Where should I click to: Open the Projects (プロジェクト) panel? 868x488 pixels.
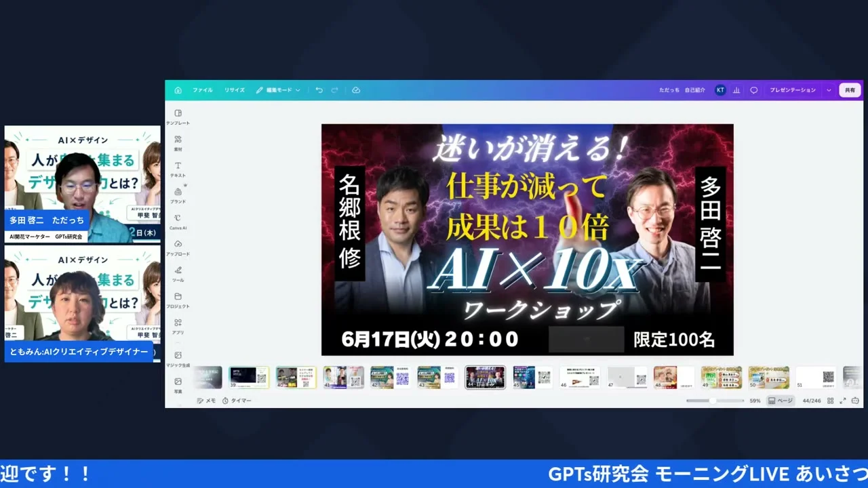(x=178, y=300)
